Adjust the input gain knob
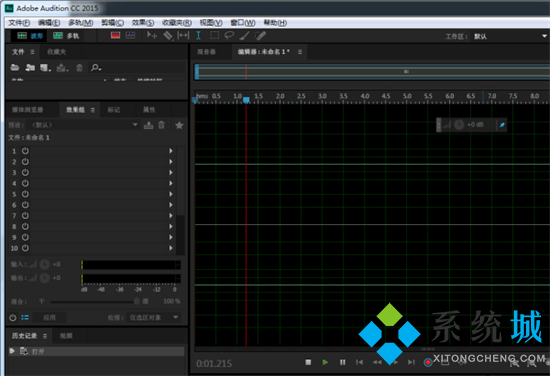550x376 pixels. pos(45,264)
